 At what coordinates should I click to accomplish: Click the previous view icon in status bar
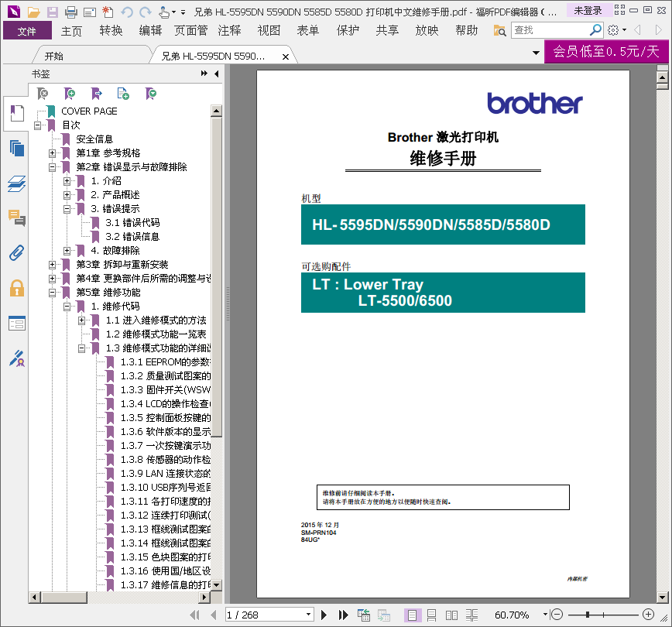(x=364, y=615)
